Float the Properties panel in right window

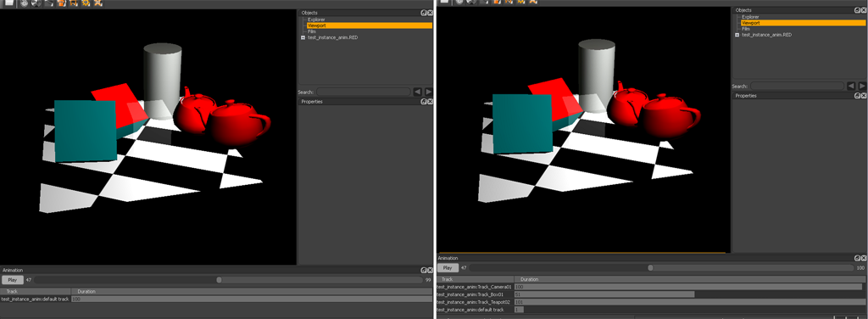pos(858,96)
